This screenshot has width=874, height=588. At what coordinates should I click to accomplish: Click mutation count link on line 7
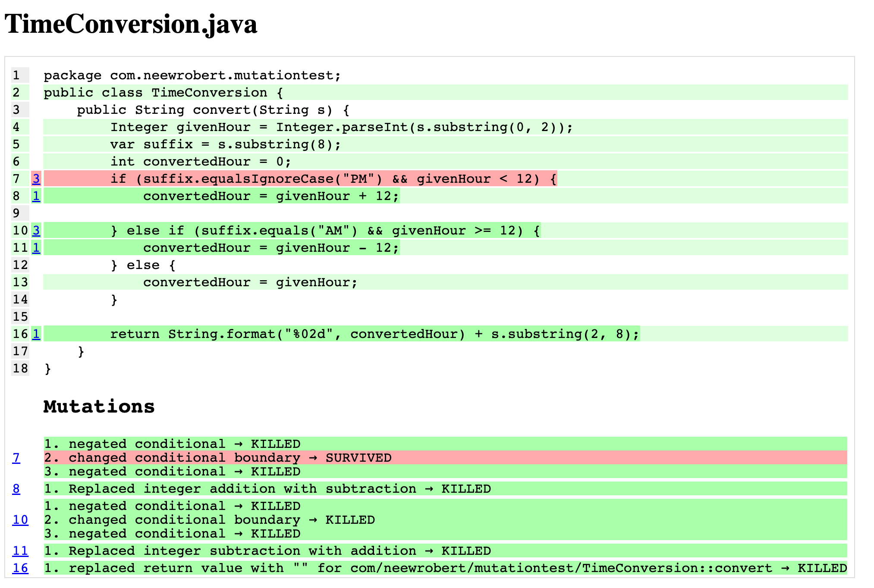[x=36, y=178]
